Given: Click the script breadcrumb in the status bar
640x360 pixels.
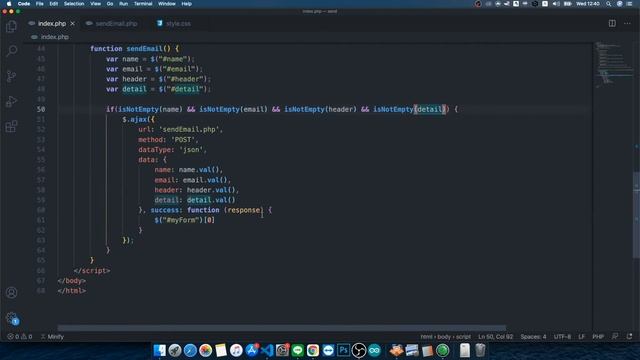Looking at the screenshot, I should pos(463,337).
